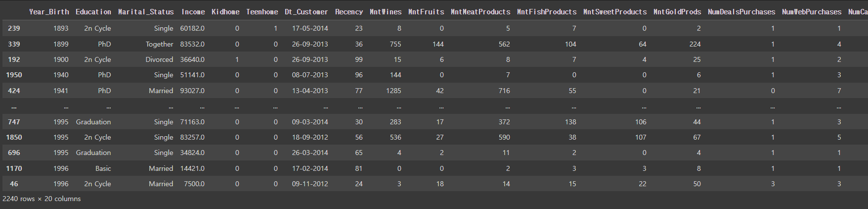Click the Kidhome column header
Viewport: 868px width, 209px height.
(225, 12)
